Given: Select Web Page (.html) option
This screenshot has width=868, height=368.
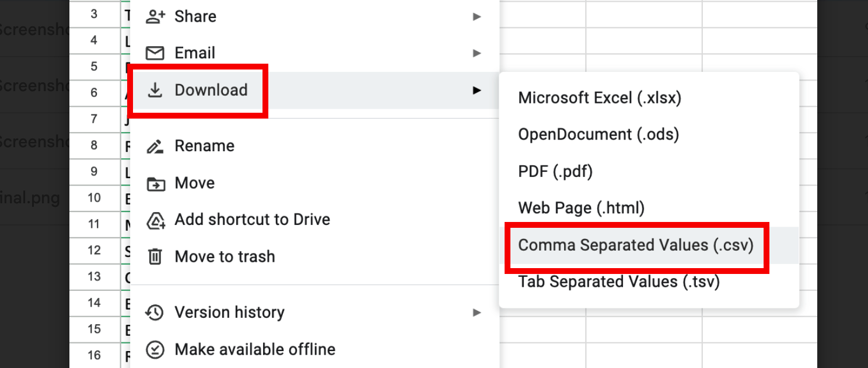Looking at the screenshot, I should (581, 207).
